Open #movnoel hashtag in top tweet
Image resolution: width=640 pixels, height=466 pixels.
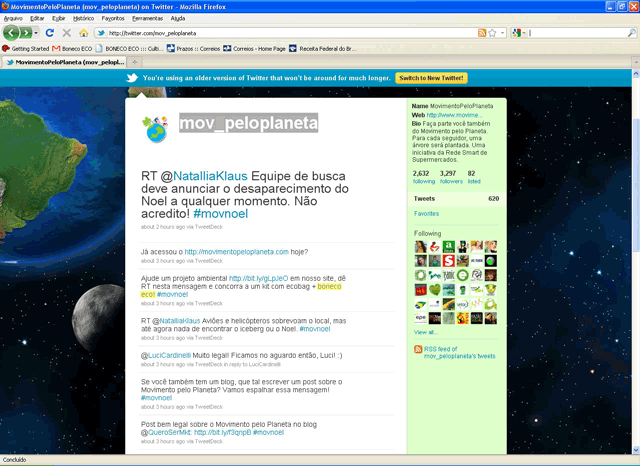(x=220, y=213)
